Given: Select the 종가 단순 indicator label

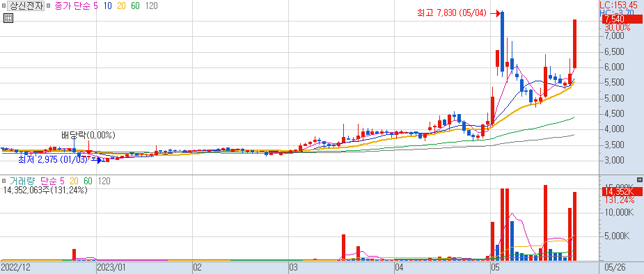Looking at the screenshot, I should (72, 6).
